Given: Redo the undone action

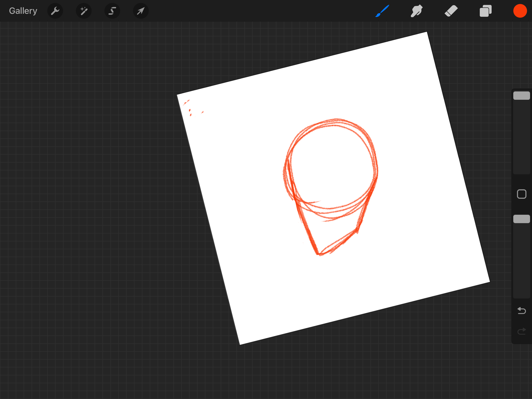Looking at the screenshot, I should [x=521, y=331].
